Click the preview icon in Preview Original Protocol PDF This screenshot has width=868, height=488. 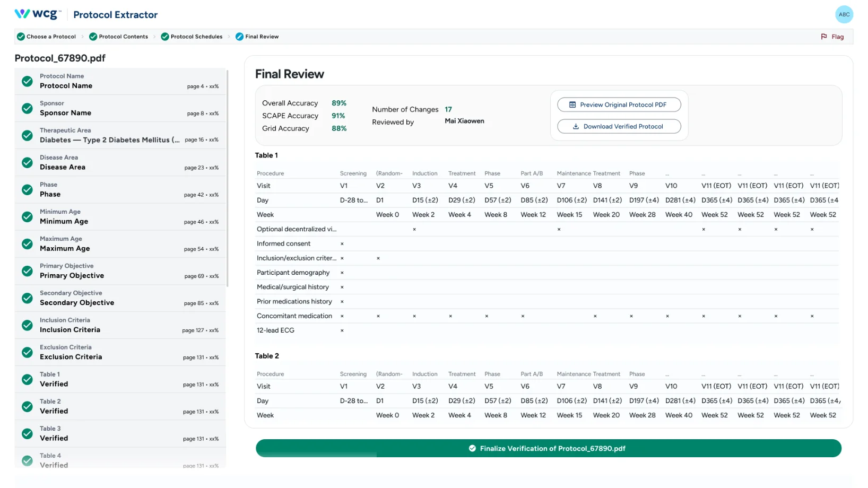coord(571,104)
